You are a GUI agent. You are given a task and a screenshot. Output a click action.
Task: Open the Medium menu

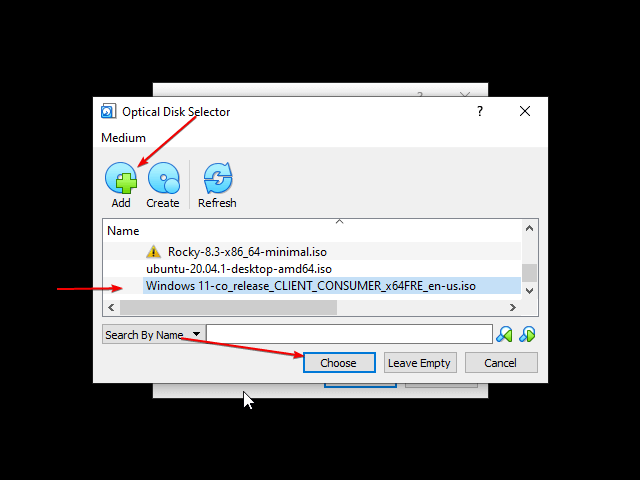[123, 138]
